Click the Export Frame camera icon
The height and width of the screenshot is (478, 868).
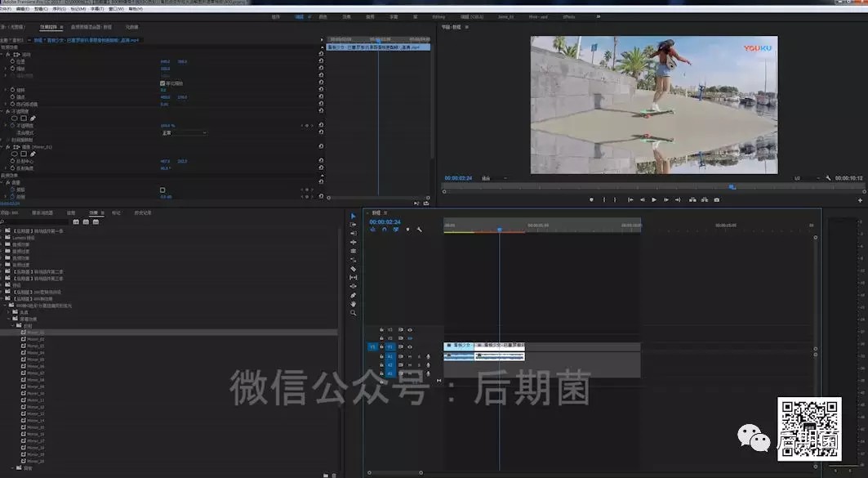click(x=717, y=200)
